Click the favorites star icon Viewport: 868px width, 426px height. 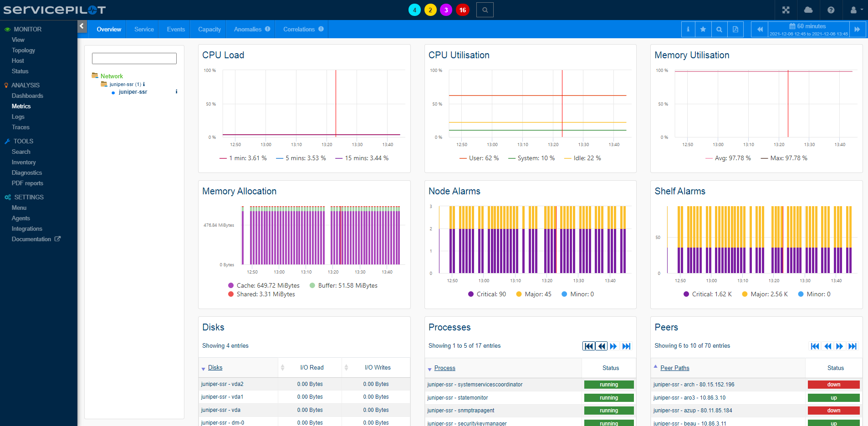(x=703, y=29)
